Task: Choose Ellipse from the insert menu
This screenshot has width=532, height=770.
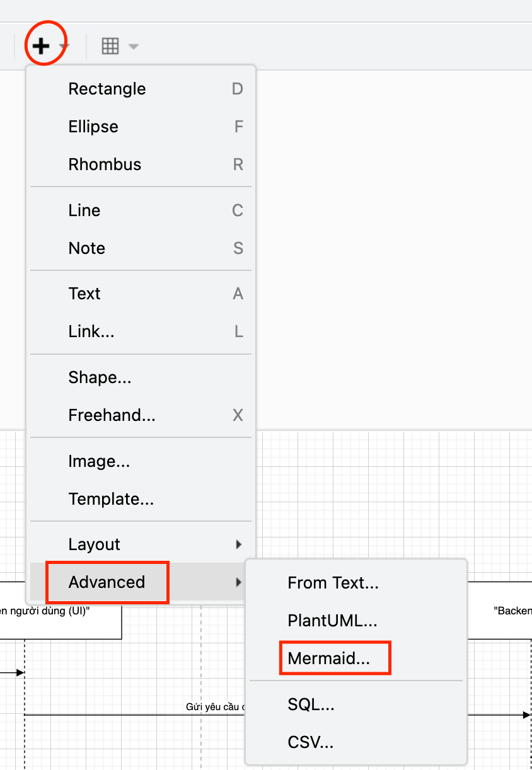Action: pos(93,127)
